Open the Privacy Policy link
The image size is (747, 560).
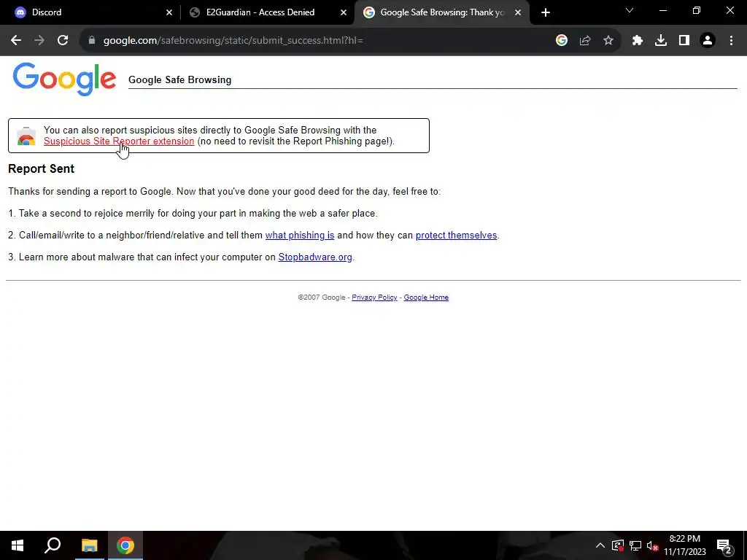click(x=374, y=297)
